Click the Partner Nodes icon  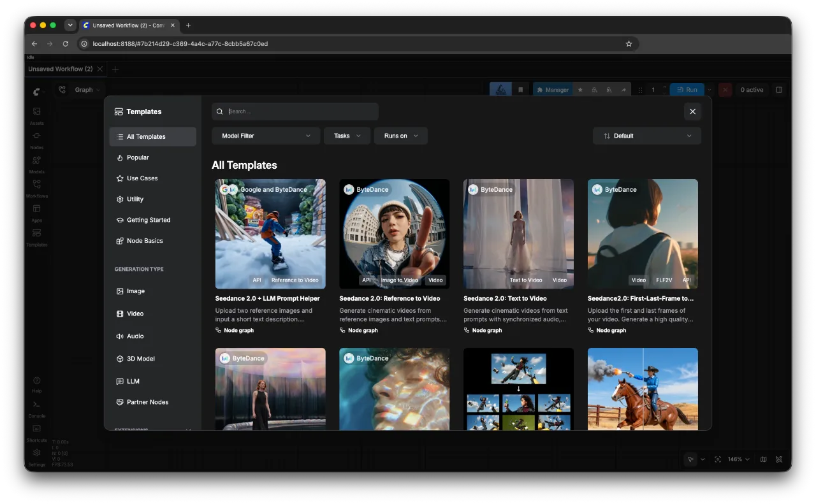(120, 402)
